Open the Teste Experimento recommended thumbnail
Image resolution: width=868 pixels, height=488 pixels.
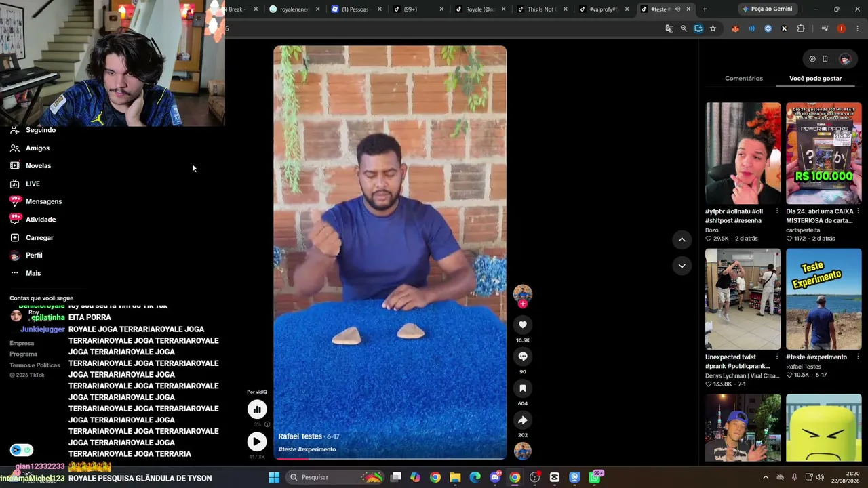pyautogui.click(x=823, y=299)
